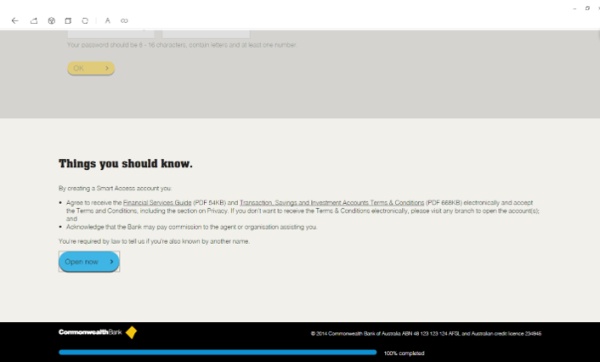Click the chevron inside the OK button
Image resolution: width=600 pixels, height=362 pixels.
pos(107,68)
